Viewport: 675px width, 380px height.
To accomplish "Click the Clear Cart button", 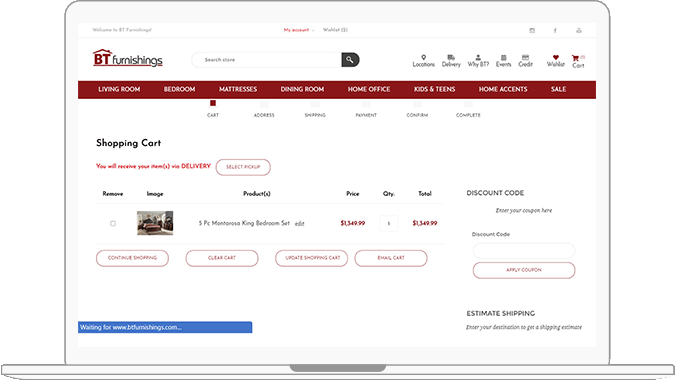I will pos(222,258).
